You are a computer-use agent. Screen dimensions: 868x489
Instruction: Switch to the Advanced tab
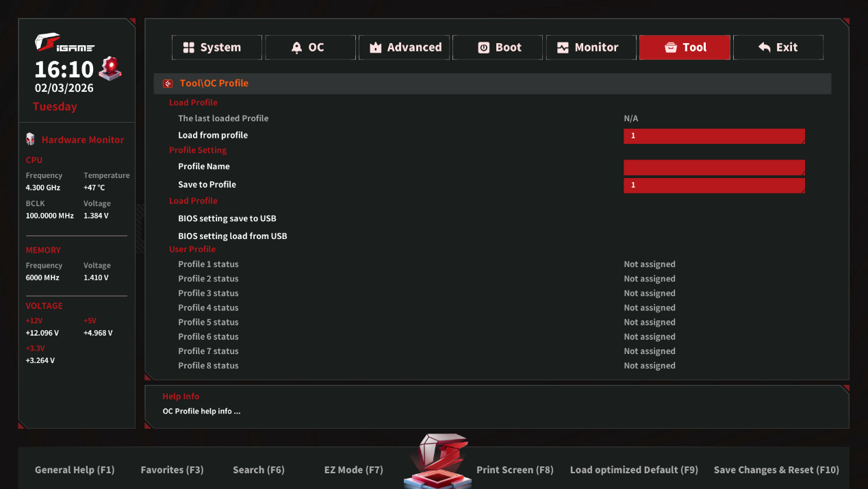coord(405,47)
